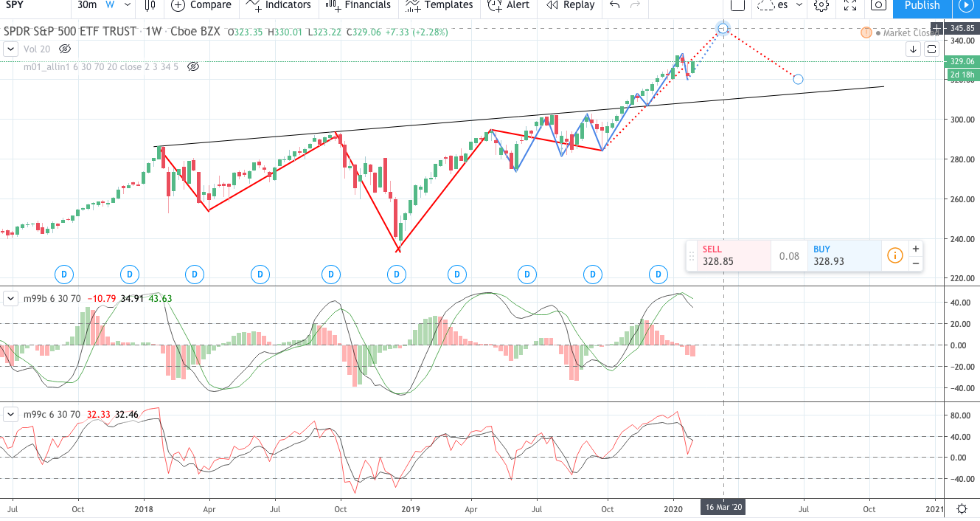Viewport: 980px width, 521px height.
Task: Open Financials panel
Action: coord(357,5)
